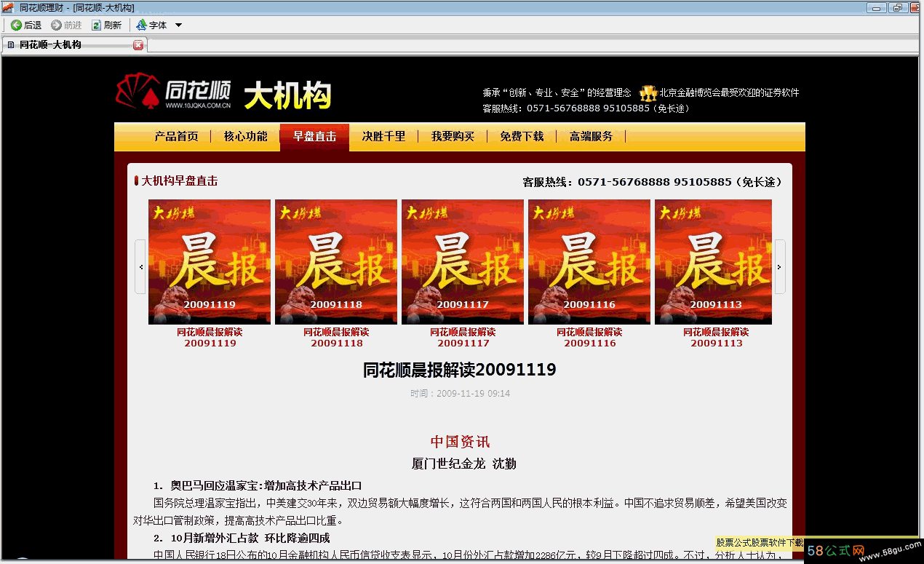
Task: Click headline 奥巴马回应温家宝:增加高技术产品出口
Action: (x=266, y=485)
